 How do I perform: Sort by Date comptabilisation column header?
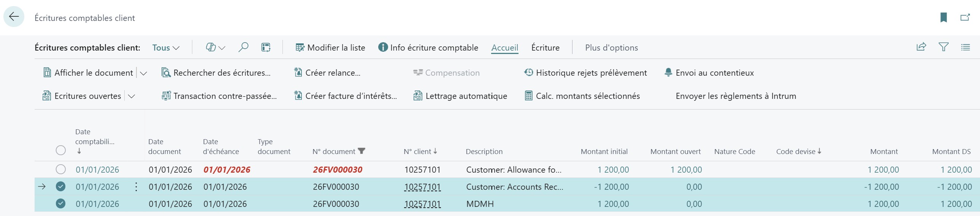[x=95, y=141]
